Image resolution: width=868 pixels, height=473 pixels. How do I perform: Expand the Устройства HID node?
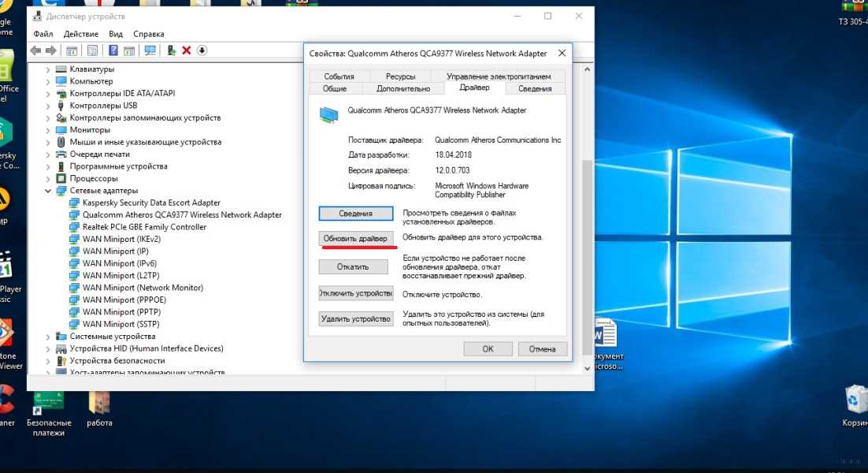pyautogui.click(x=47, y=349)
